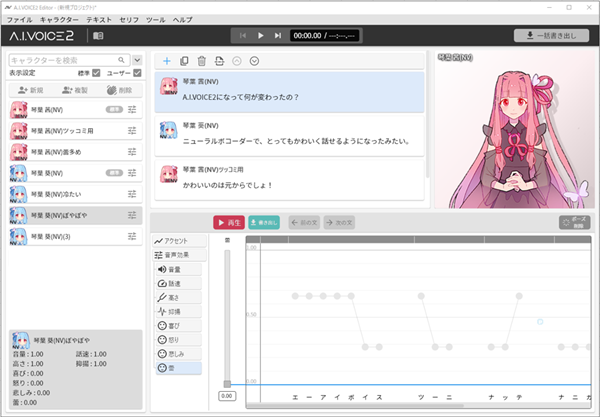Select the 話速 speed parameter
Viewport: 600px width, 417px height.
tap(179, 283)
